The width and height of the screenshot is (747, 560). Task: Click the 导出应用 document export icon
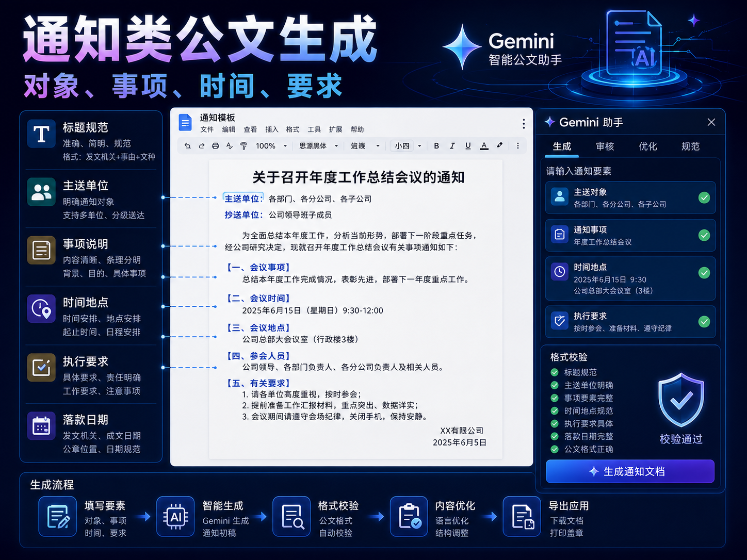point(522,517)
